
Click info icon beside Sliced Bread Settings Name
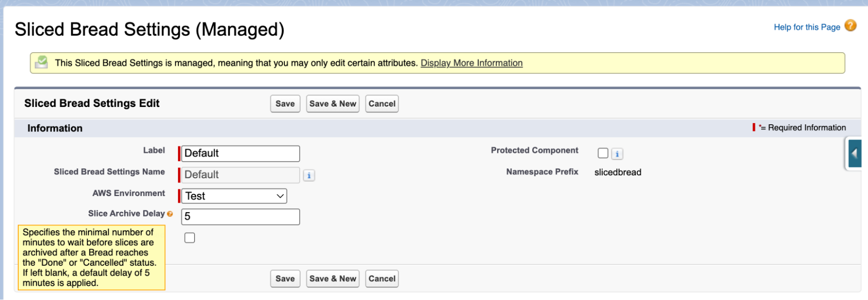[309, 176]
